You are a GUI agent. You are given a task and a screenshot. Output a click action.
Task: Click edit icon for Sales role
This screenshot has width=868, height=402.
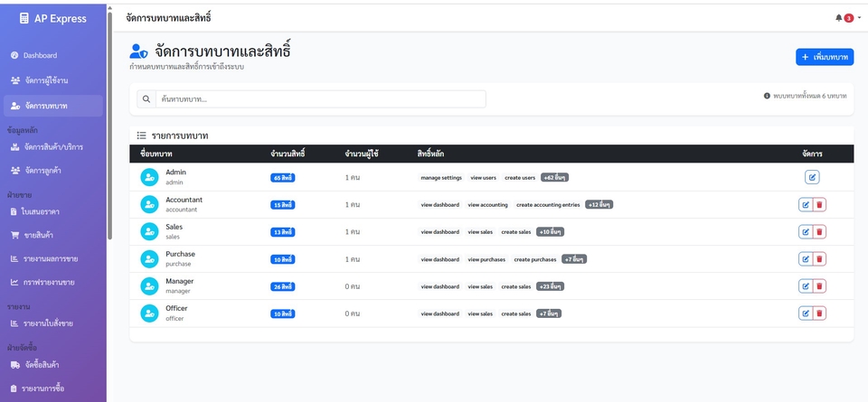click(x=805, y=232)
